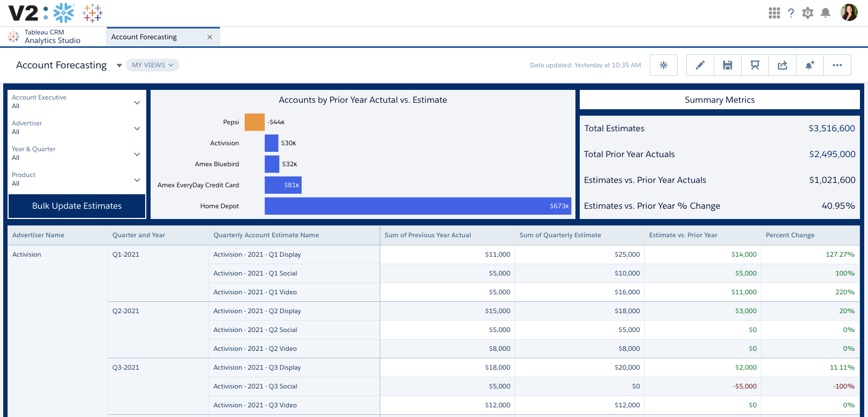Open the setup gear icon
The image size is (868, 417).
pyautogui.click(x=808, y=13)
